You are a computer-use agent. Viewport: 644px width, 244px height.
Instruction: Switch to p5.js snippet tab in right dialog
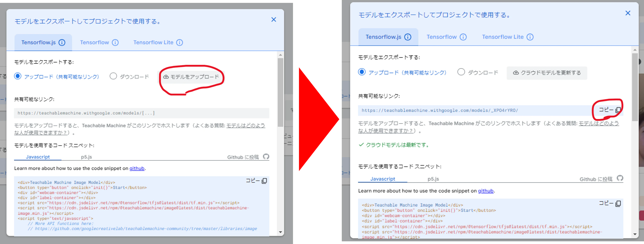(433, 179)
